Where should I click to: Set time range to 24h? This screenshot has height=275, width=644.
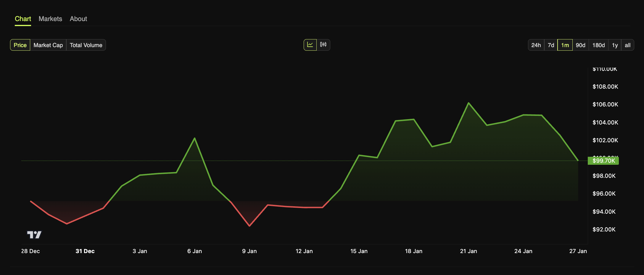536,45
